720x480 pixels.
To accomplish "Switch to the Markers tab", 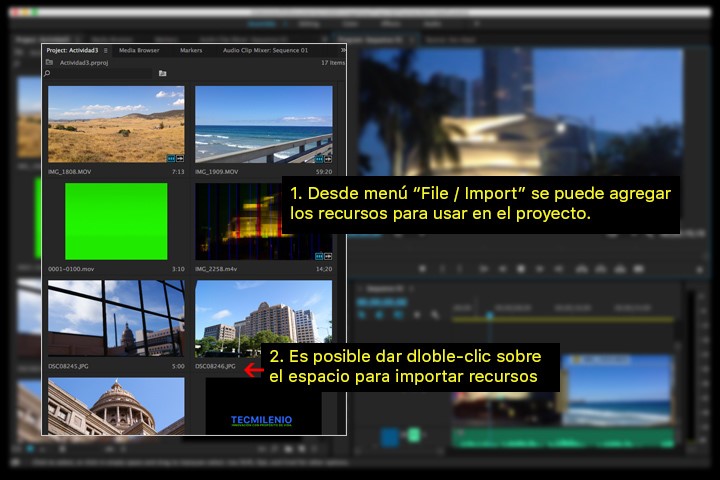I will [191, 51].
